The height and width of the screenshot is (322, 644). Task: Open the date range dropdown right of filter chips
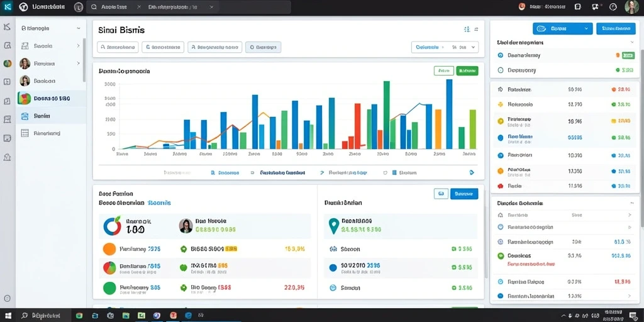(445, 47)
